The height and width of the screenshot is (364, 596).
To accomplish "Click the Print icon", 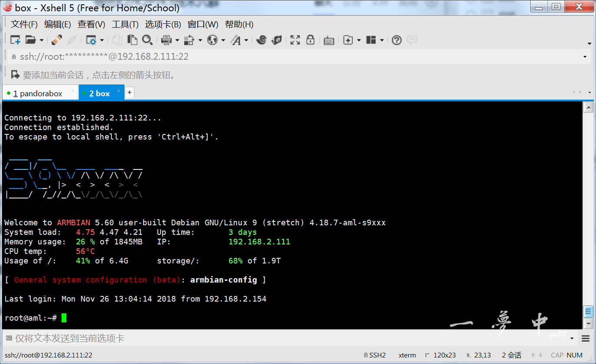I will coord(166,40).
